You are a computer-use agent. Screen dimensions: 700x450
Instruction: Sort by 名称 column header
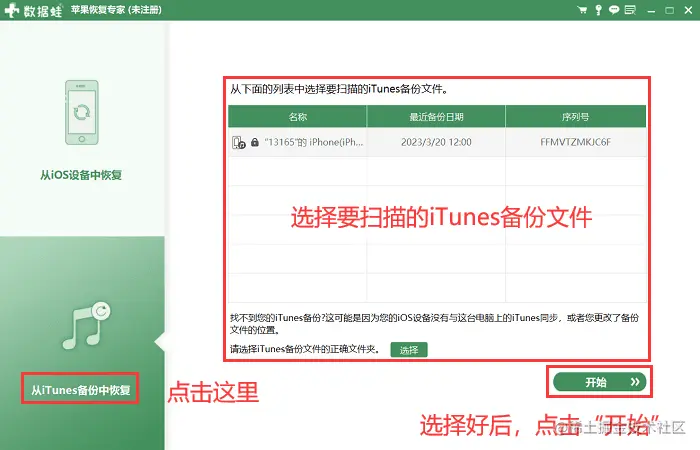click(x=297, y=117)
